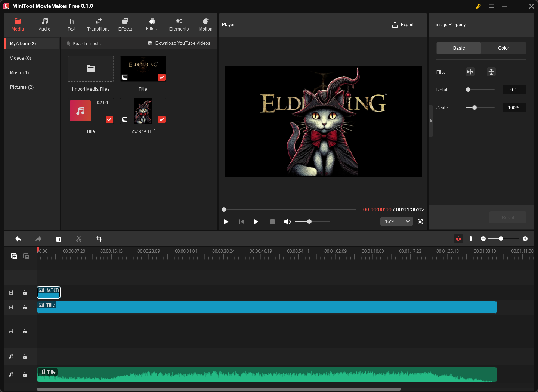538x392 pixels.
Task: Zoom out the timeline with minus icon
Action: click(x=483, y=239)
